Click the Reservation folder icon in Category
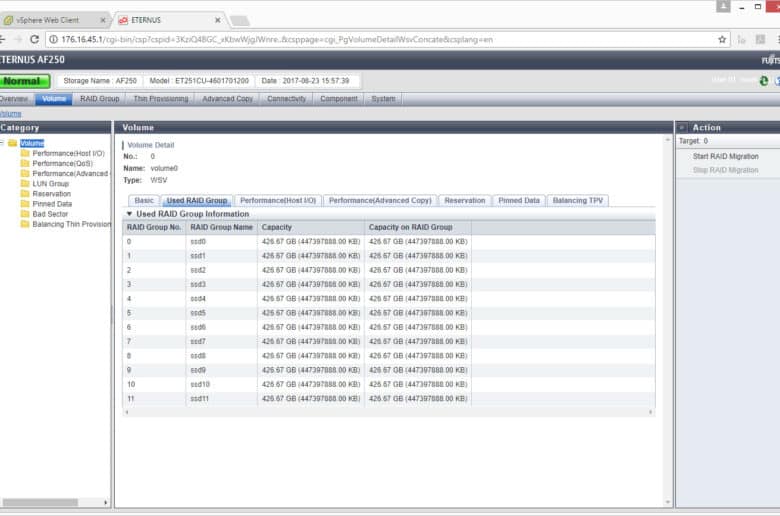The image size is (780, 516). click(25, 194)
